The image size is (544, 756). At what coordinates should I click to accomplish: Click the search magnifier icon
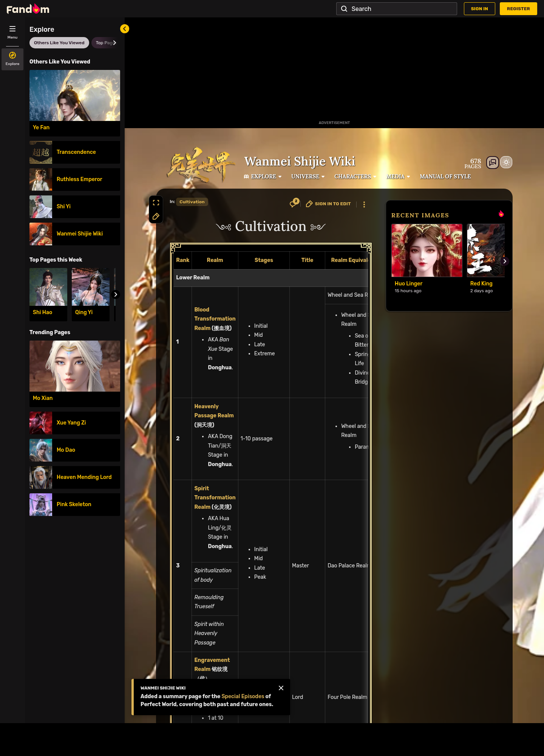[344, 9]
